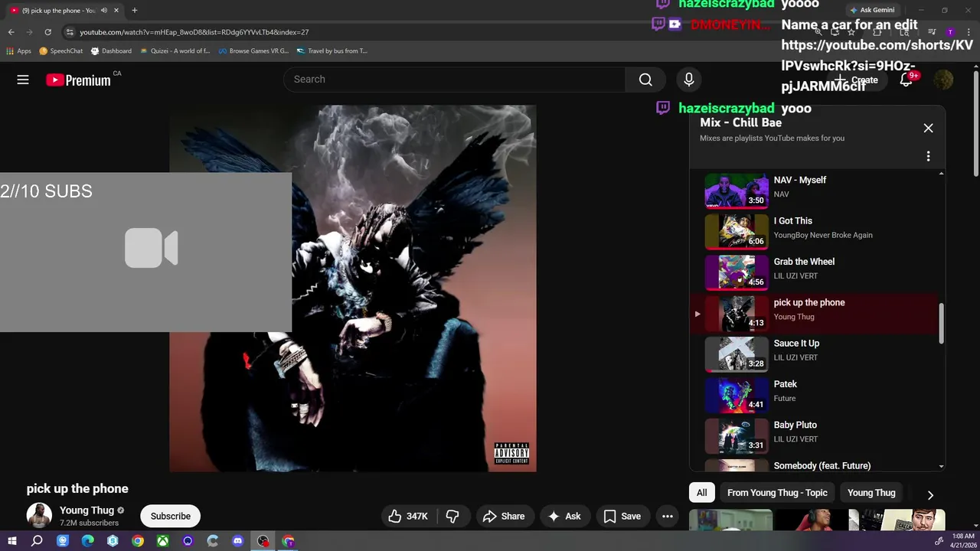Close the pick up the phone tab
Viewport: 980px width, 551px height.
116,11
